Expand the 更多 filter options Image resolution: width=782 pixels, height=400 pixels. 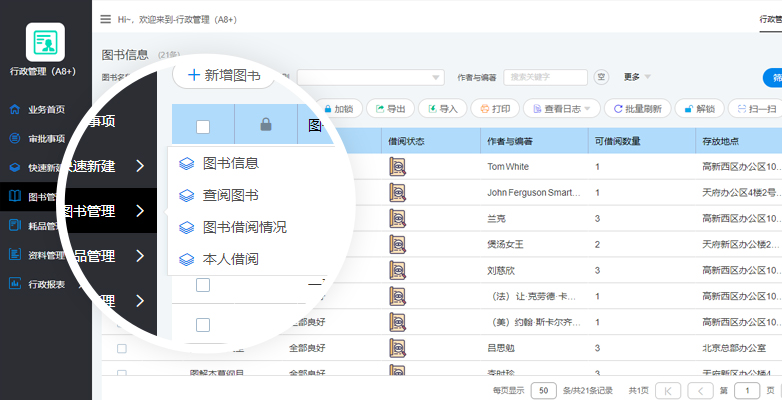[637, 77]
